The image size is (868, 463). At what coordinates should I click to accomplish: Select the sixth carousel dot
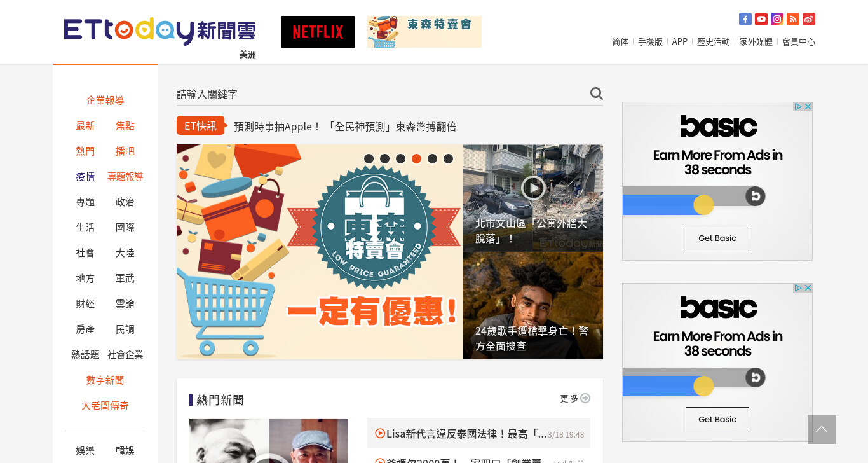click(448, 158)
